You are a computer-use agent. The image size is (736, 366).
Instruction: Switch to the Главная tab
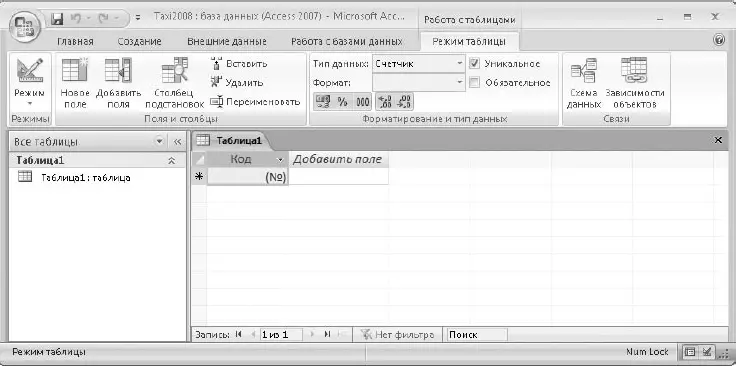click(75, 41)
